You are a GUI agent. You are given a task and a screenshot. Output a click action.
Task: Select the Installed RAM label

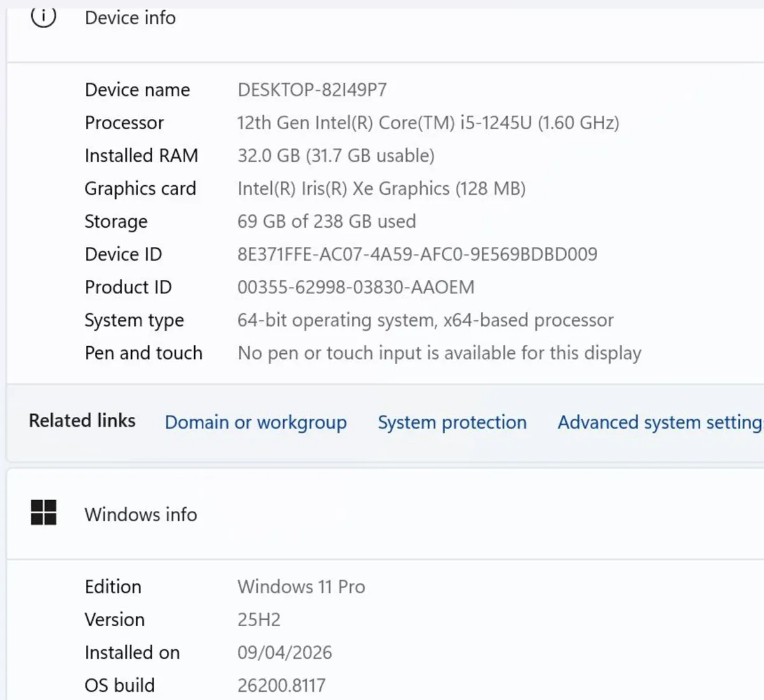click(141, 155)
